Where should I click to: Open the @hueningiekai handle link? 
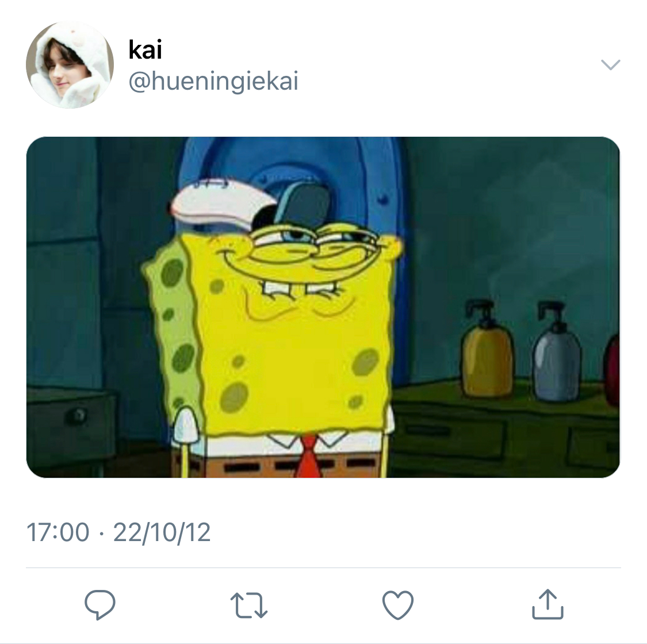pos(213,82)
